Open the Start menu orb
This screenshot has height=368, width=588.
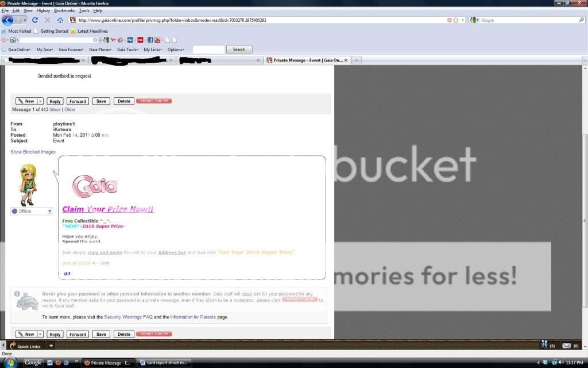click(11, 362)
